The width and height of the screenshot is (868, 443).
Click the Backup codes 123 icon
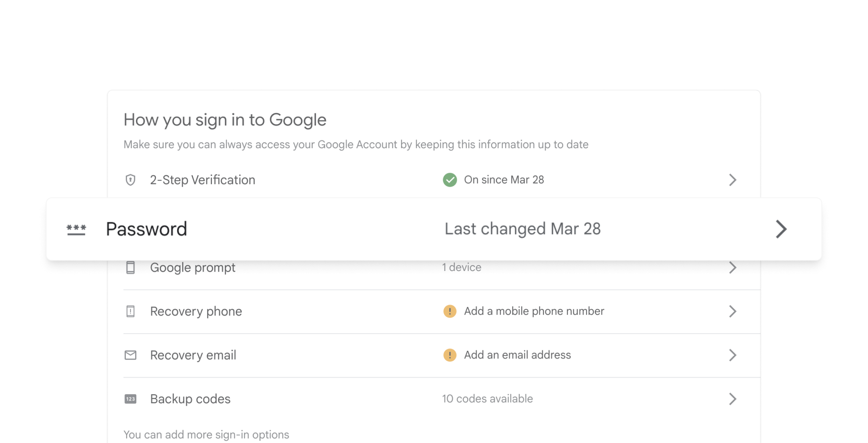tap(130, 399)
